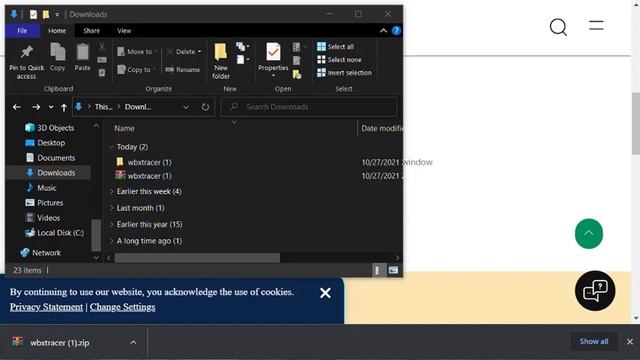
Task: Click the Paste ribbon icon
Action: tap(82, 52)
